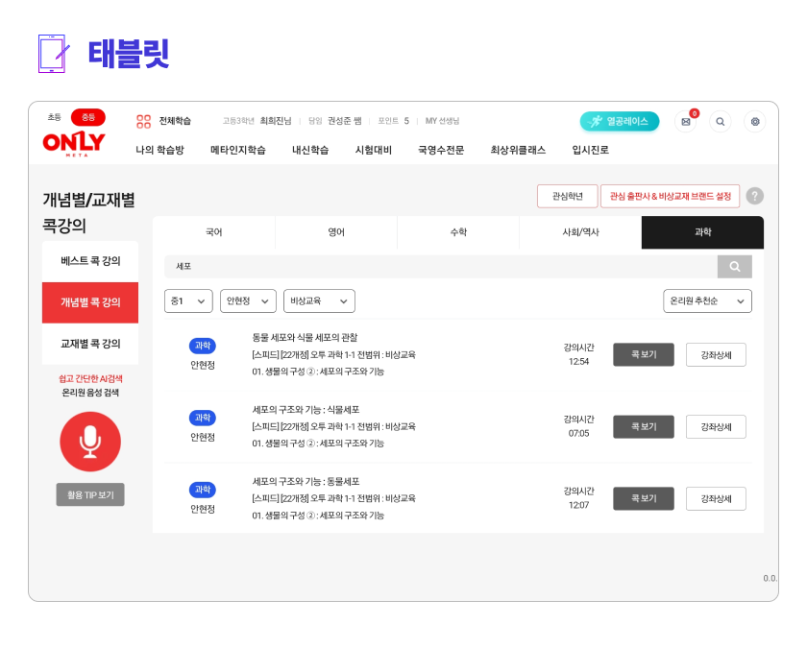Open the 안현정 teacher dropdown
The image size is (807, 672).
[248, 301]
